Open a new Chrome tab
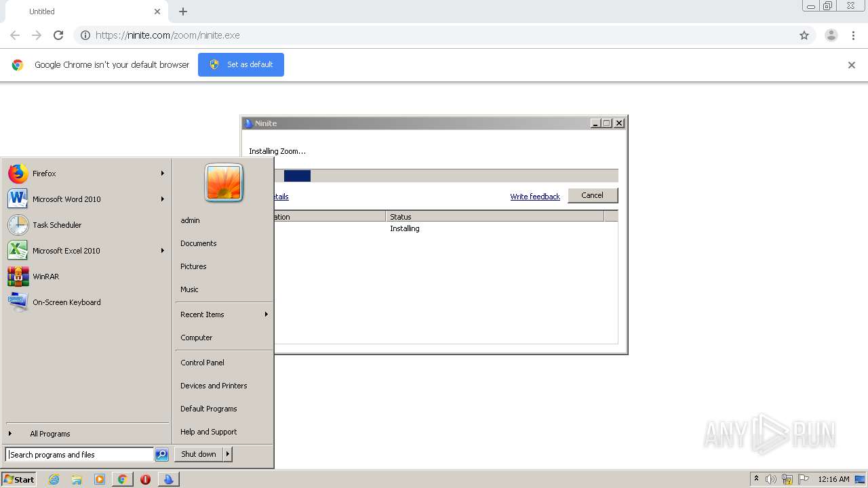Image resolution: width=868 pixels, height=488 pixels. (x=183, y=12)
